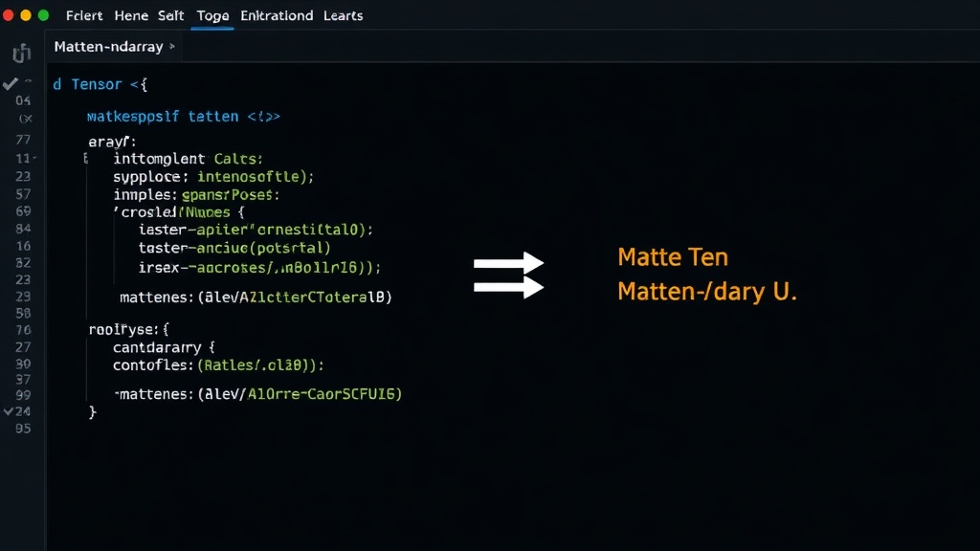Open the Learts menu
This screenshot has height=551, width=980.
click(344, 15)
